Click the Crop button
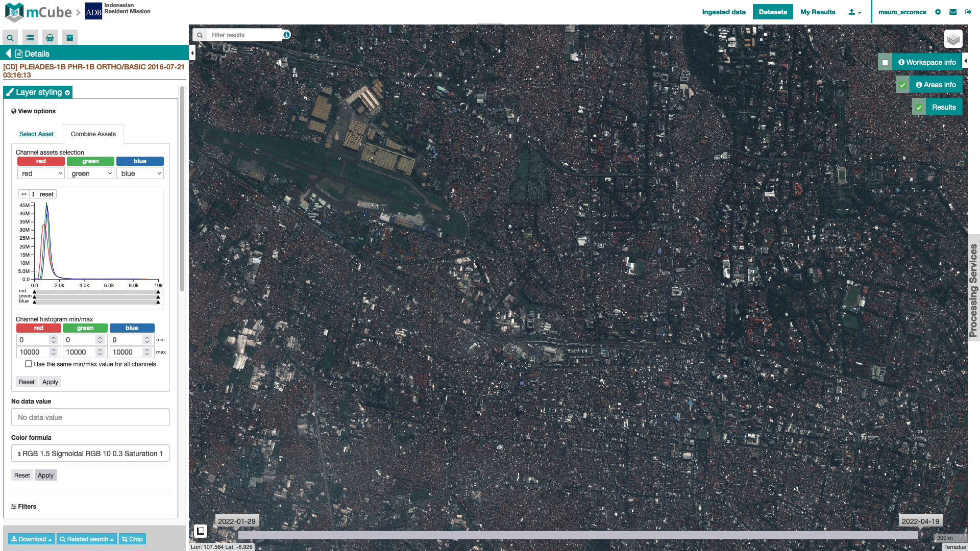The image size is (980, 551). point(132,539)
